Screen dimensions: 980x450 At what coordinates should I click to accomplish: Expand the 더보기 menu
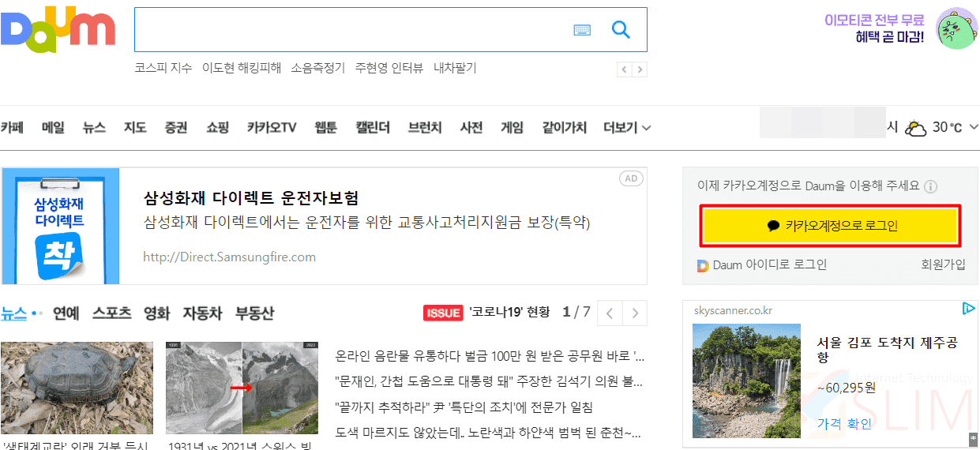pos(627,128)
